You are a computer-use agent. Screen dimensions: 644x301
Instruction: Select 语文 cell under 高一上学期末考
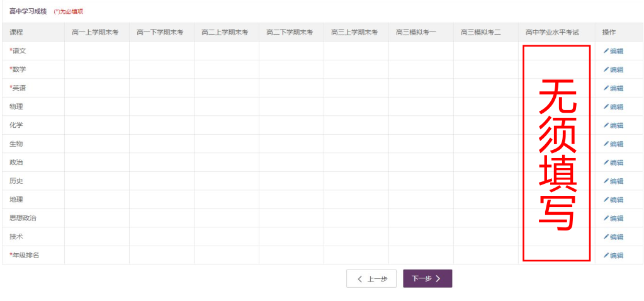96,51
